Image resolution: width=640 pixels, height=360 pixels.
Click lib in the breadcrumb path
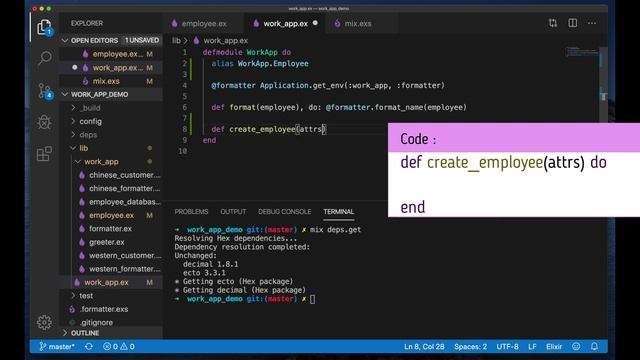click(176, 40)
